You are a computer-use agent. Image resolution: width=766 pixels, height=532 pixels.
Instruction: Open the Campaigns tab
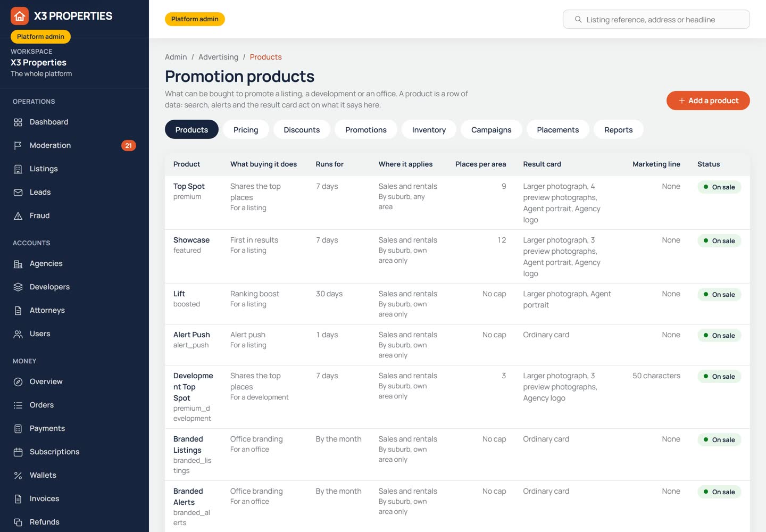(492, 130)
